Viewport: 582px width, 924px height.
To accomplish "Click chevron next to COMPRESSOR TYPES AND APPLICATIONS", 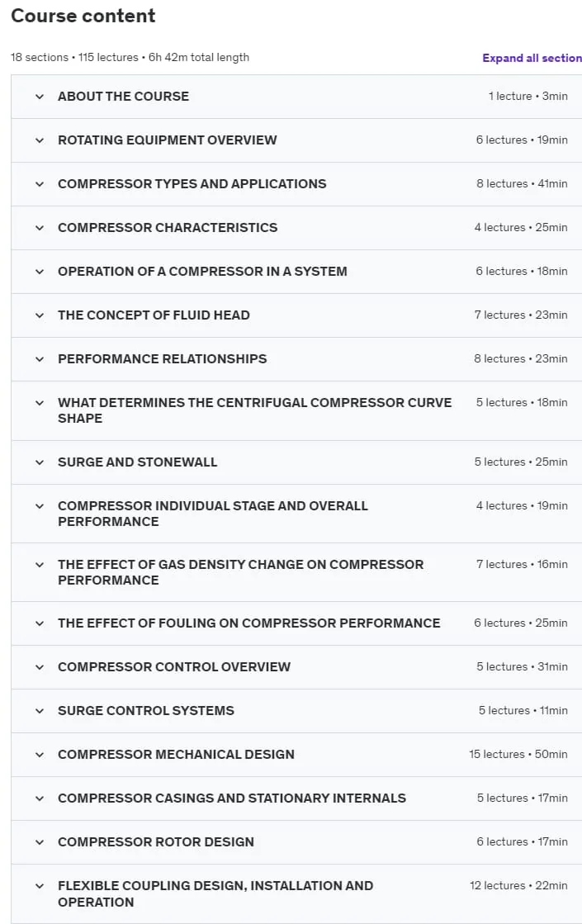I will pyautogui.click(x=40, y=184).
